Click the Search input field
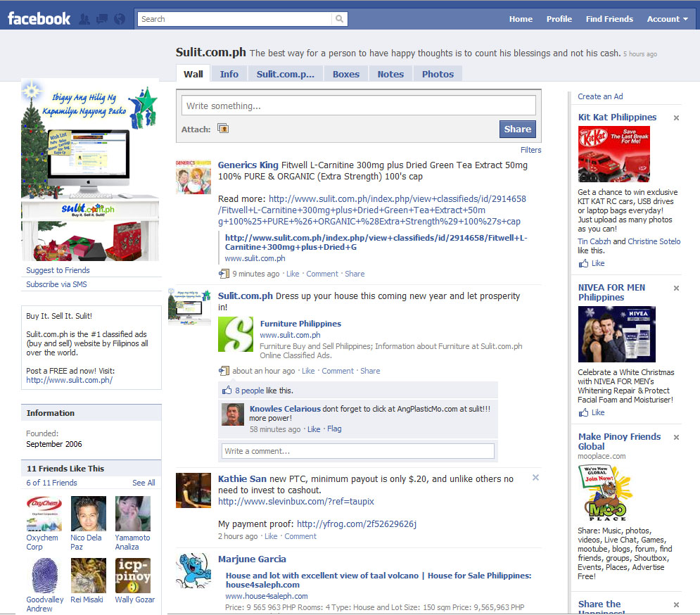 (235, 19)
